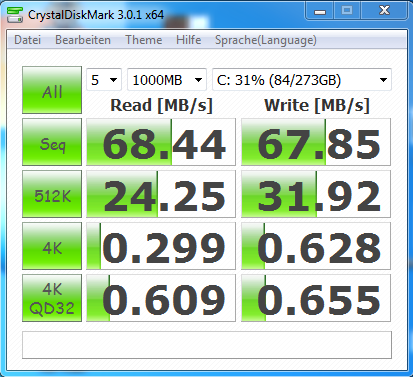Select the Seq write result 67.85
413x377 pixels.
[316, 142]
